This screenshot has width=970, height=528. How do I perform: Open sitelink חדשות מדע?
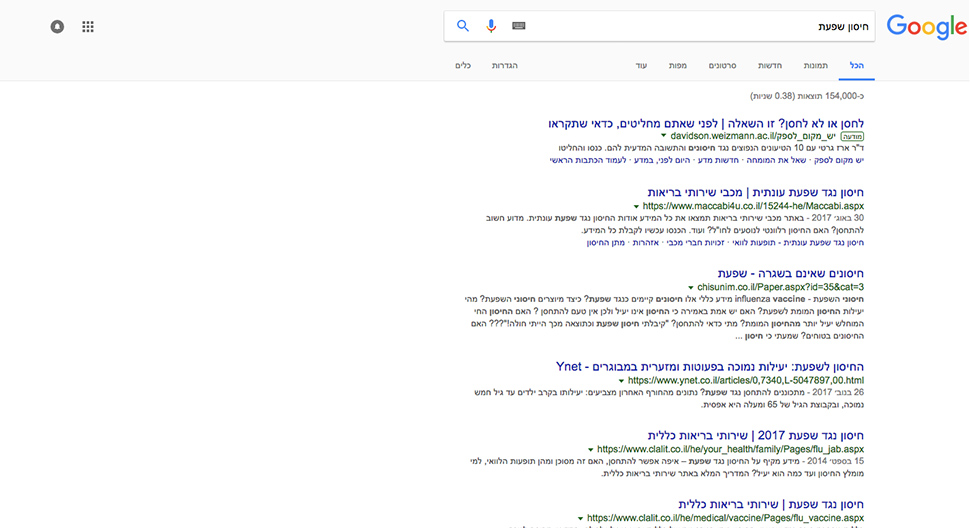[718, 160]
